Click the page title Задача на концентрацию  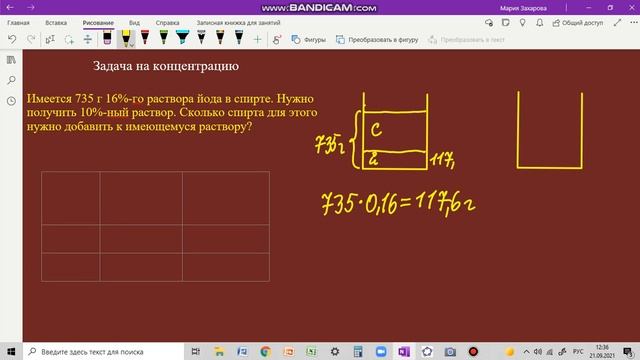tap(166, 66)
